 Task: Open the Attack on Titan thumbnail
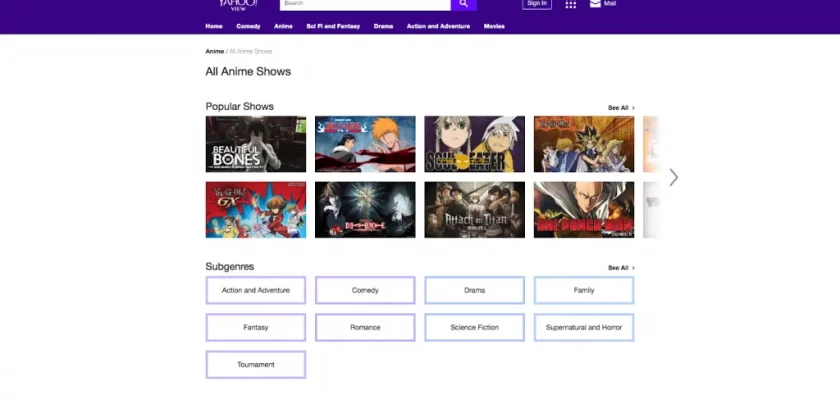coord(475,210)
